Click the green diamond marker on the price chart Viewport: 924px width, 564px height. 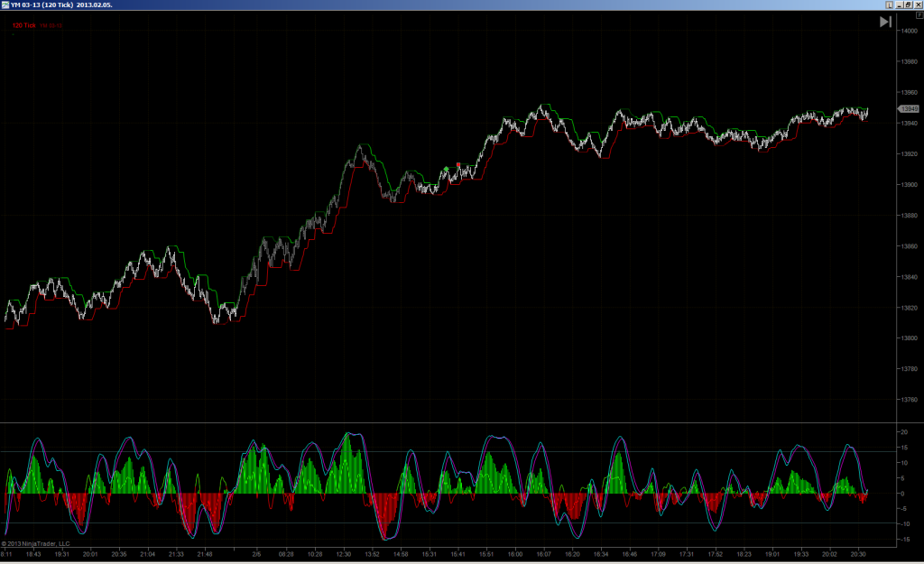pyautogui.click(x=446, y=170)
